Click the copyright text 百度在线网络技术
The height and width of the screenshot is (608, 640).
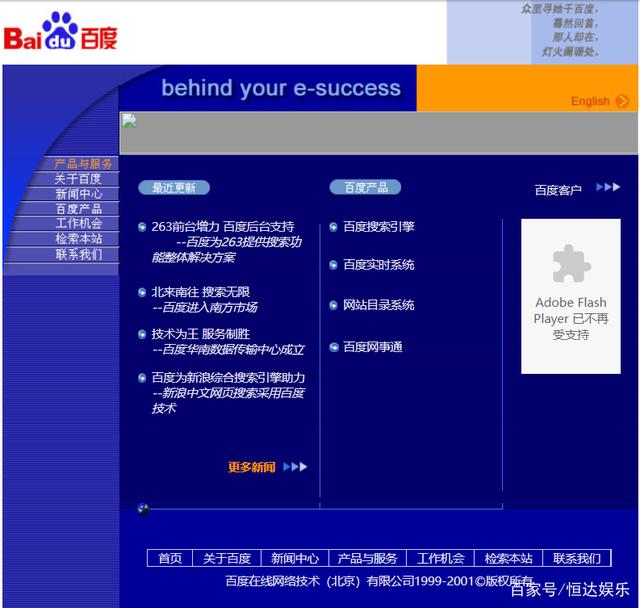380,581
